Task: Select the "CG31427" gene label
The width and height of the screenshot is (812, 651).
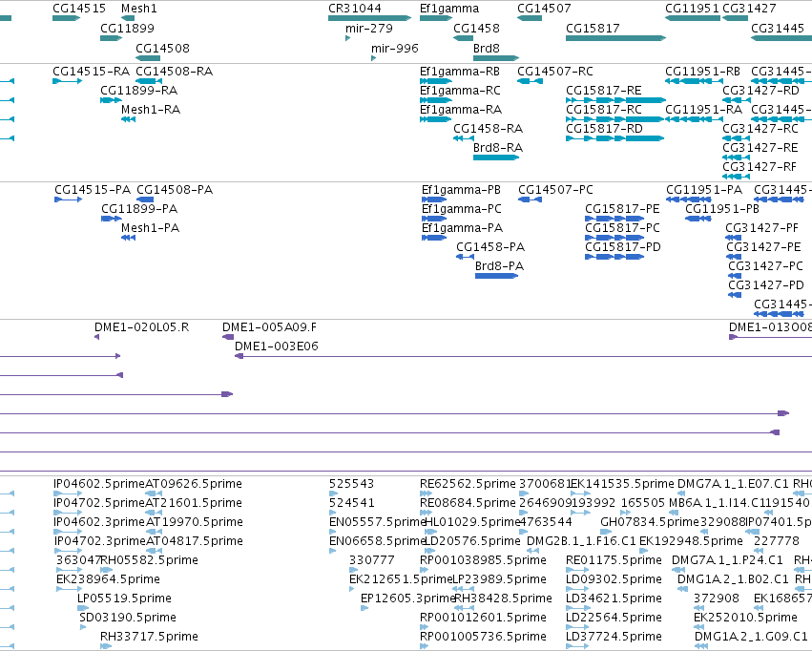Action: tap(749, 9)
